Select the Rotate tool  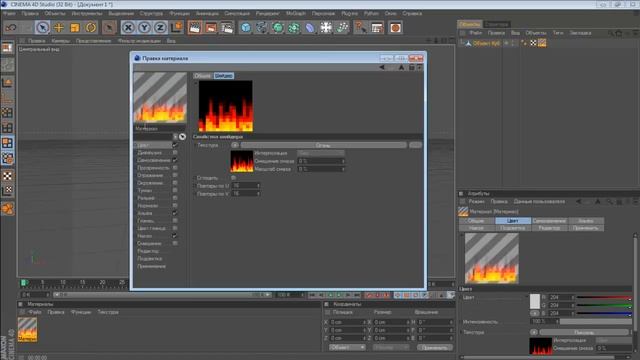tap(91, 27)
